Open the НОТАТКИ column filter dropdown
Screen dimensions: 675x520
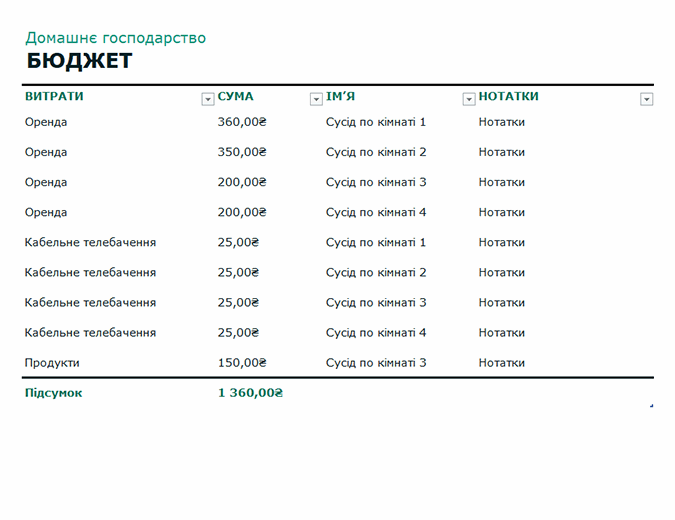(646, 98)
